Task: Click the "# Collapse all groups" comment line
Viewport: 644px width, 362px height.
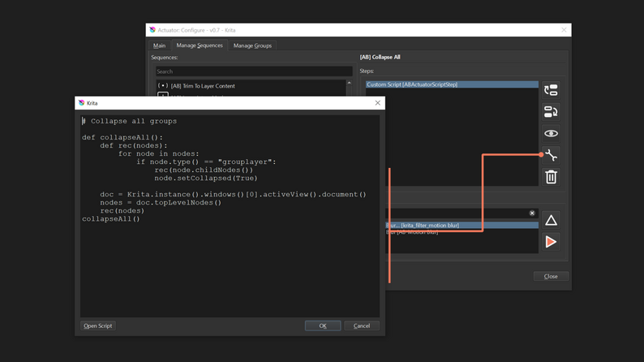Action: pos(130,121)
